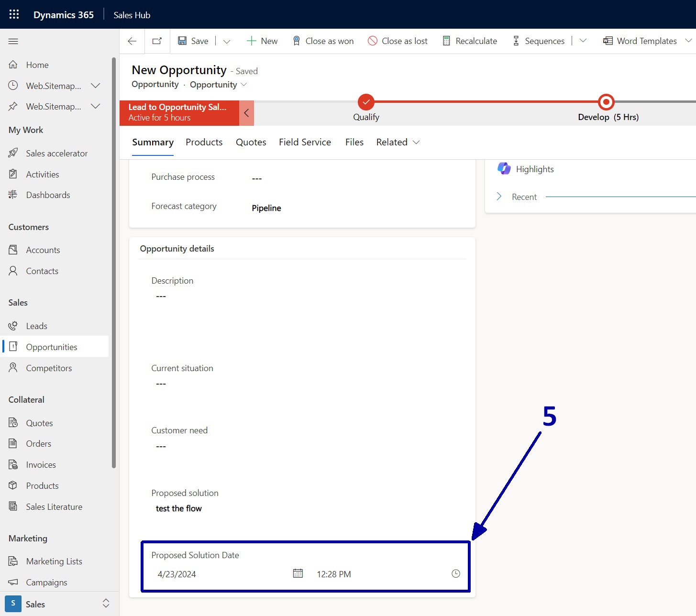696x616 pixels.
Task: Click the Recalculate calculator icon
Action: point(446,41)
